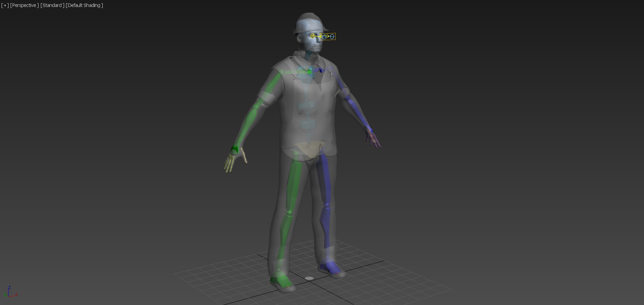Image resolution: width=644 pixels, height=305 pixels.
Task: Open the [+] viewport general menu
Action: click(5, 5)
